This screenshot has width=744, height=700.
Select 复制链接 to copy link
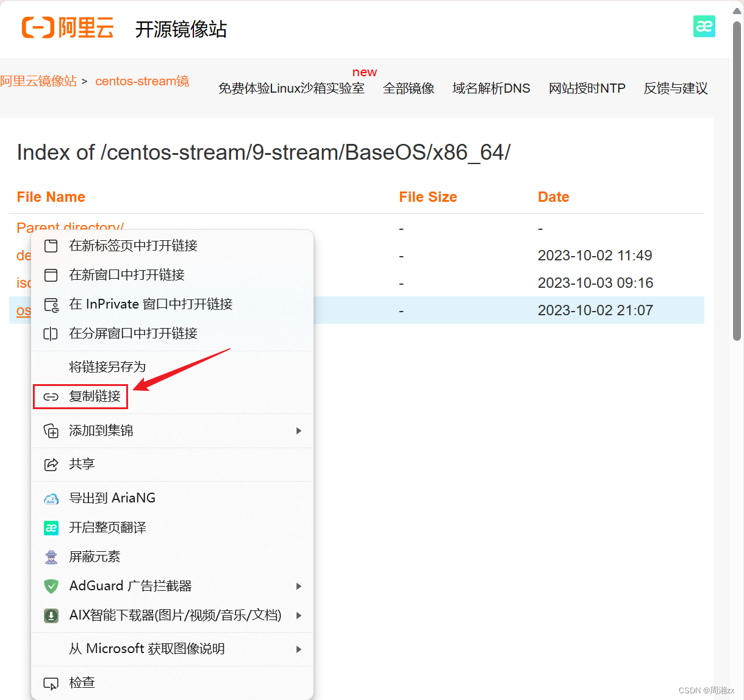(x=172, y=396)
